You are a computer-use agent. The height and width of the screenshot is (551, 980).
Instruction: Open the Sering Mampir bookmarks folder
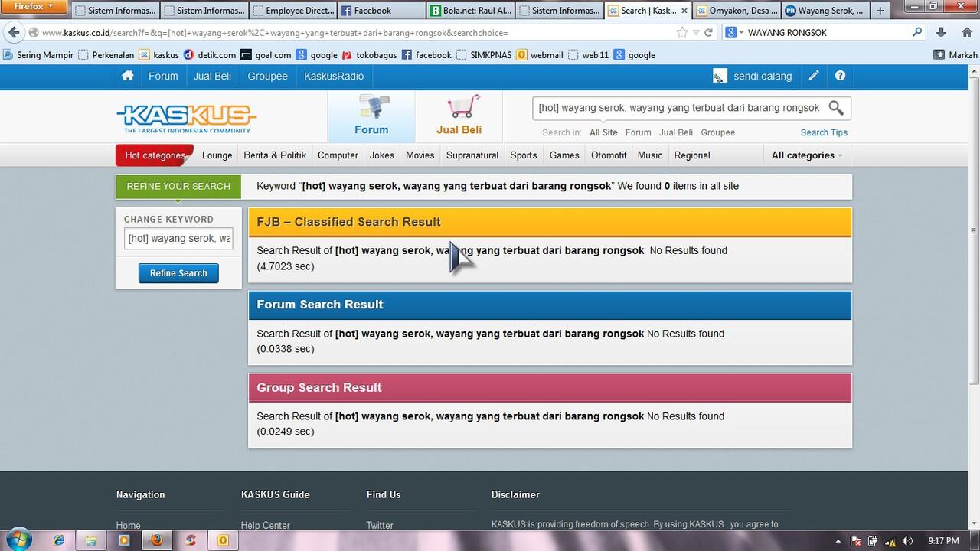tap(39, 55)
